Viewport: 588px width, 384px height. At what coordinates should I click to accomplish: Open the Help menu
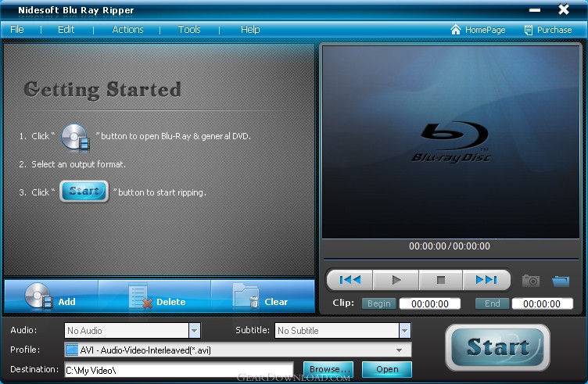coord(250,30)
